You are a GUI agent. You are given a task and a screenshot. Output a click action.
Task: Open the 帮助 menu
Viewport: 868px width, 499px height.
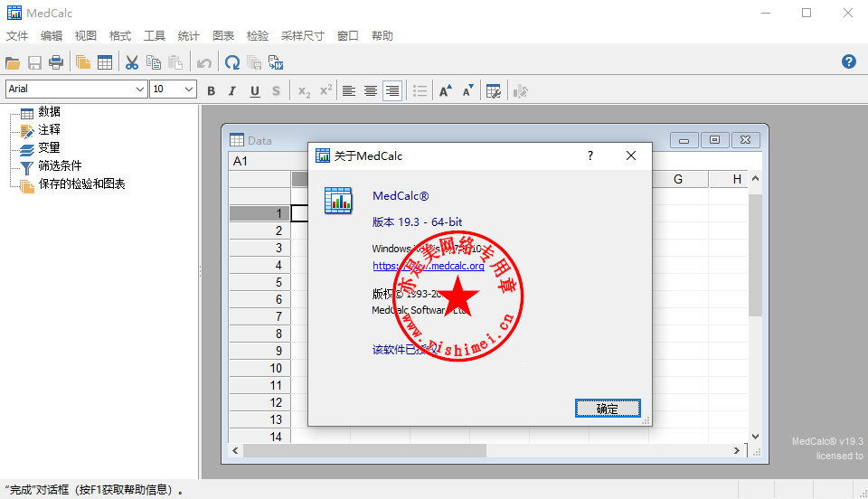click(x=382, y=36)
